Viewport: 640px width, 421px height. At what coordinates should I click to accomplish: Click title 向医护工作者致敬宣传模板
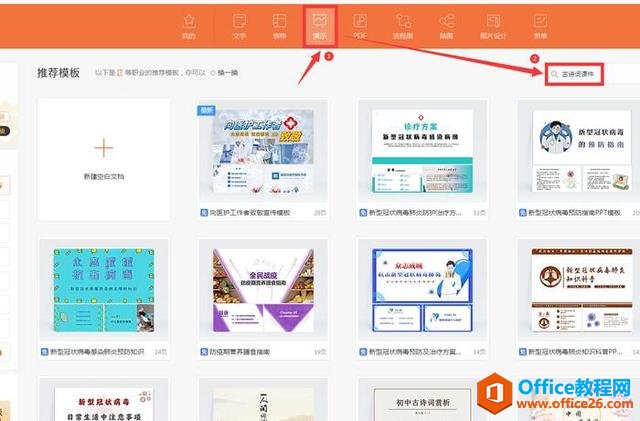pyautogui.click(x=250, y=213)
